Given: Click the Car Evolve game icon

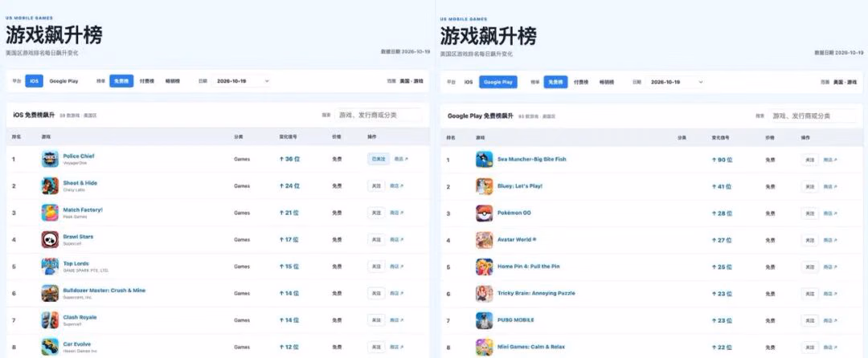Looking at the screenshot, I should 50,347.
